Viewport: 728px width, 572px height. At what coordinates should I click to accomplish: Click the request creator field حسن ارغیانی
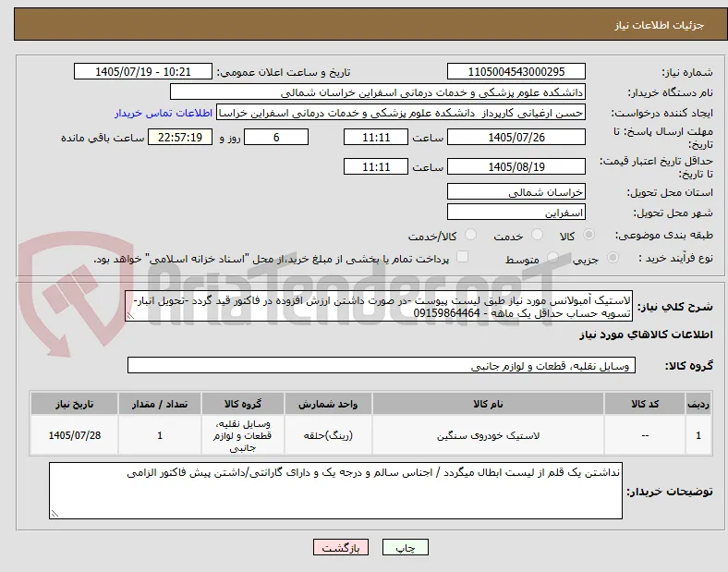tap(401, 113)
